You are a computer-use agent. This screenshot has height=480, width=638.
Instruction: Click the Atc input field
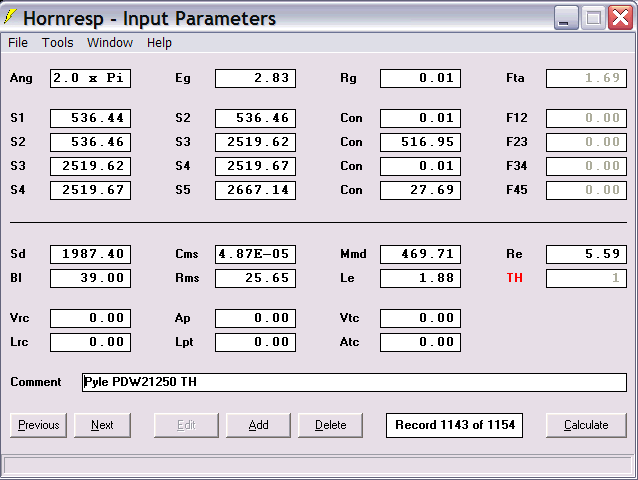coord(420,342)
